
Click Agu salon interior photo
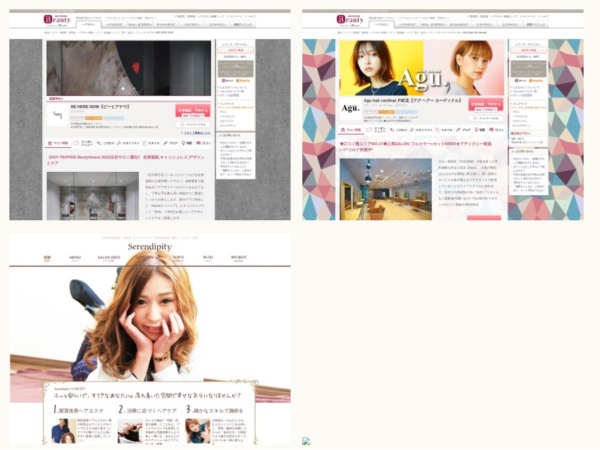tap(386, 189)
